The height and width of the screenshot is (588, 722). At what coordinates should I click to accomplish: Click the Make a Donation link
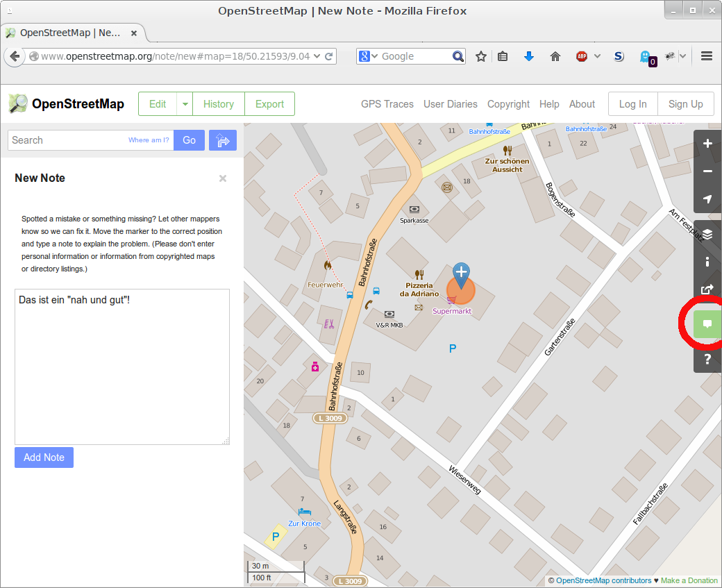click(x=689, y=580)
